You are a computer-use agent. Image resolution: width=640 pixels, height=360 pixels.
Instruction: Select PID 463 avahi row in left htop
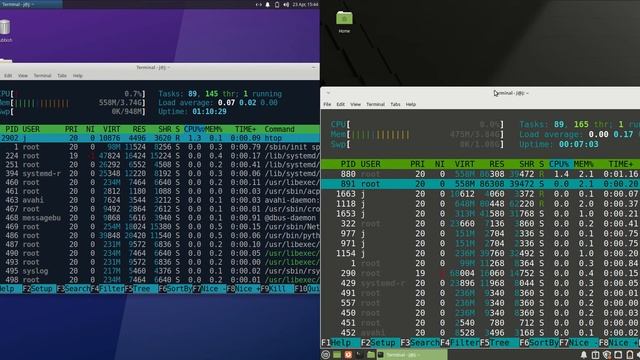[160, 200]
